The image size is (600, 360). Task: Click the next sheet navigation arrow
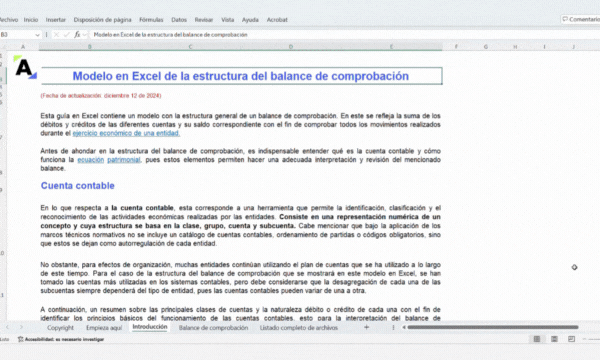point(21,327)
